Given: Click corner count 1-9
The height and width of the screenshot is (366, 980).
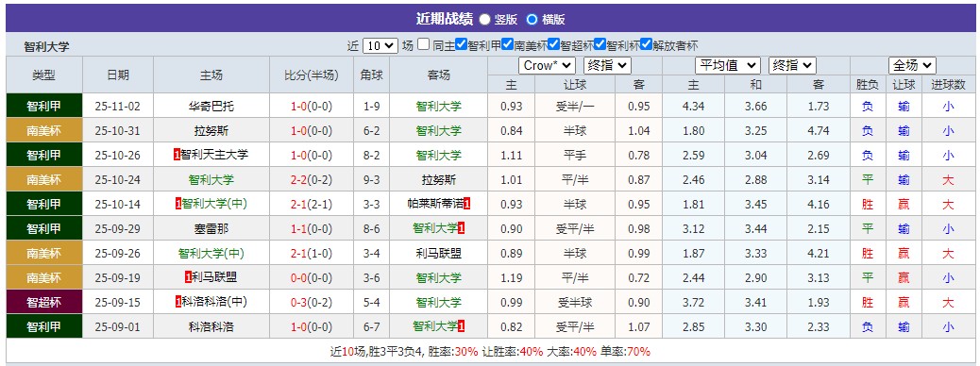Looking at the screenshot, I should click(371, 107).
